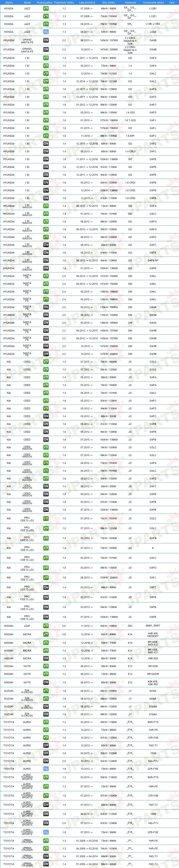Click the L13B, L13B2 engine cell

(153, 24)
